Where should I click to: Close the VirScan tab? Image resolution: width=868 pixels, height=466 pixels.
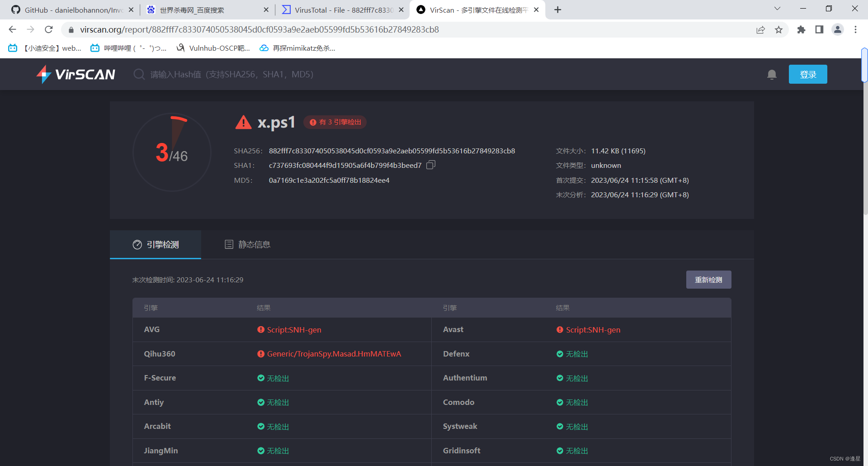pyautogui.click(x=536, y=10)
